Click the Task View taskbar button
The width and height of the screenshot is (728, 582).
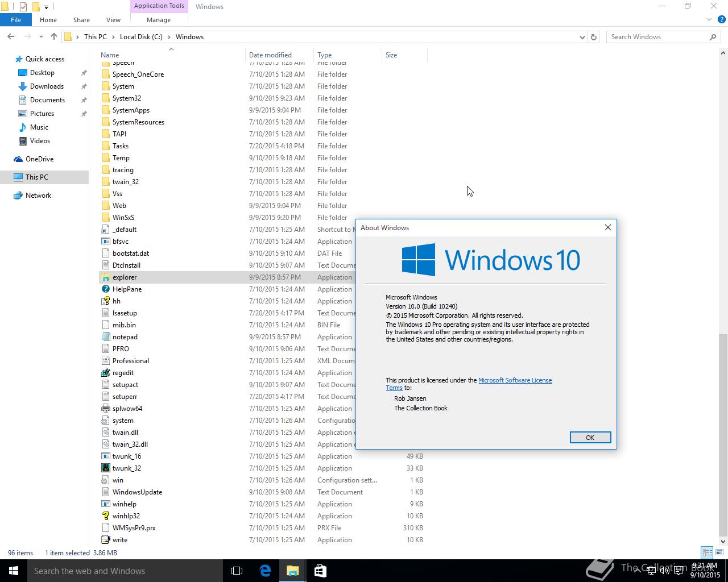[x=237, y=571]
